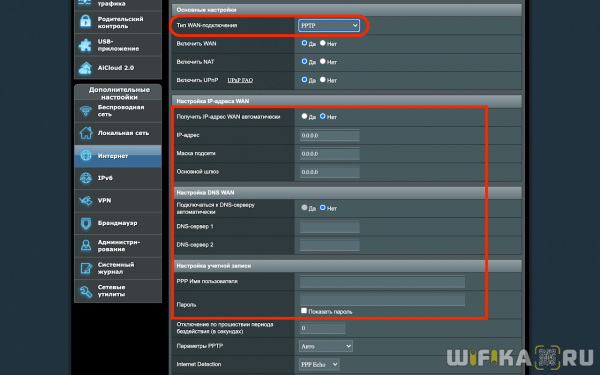600x375 pixels.
Task: Open the VPN settings label
Action: click(104, 200)
